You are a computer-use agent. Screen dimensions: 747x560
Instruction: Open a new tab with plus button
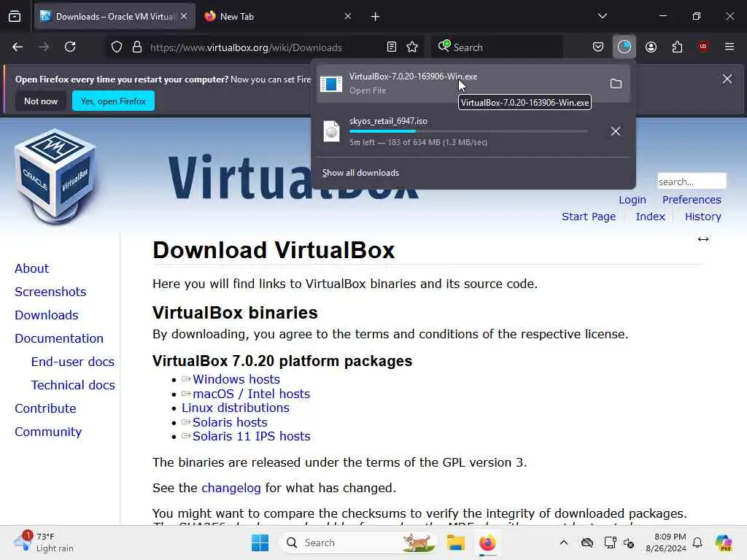[376, 17]
